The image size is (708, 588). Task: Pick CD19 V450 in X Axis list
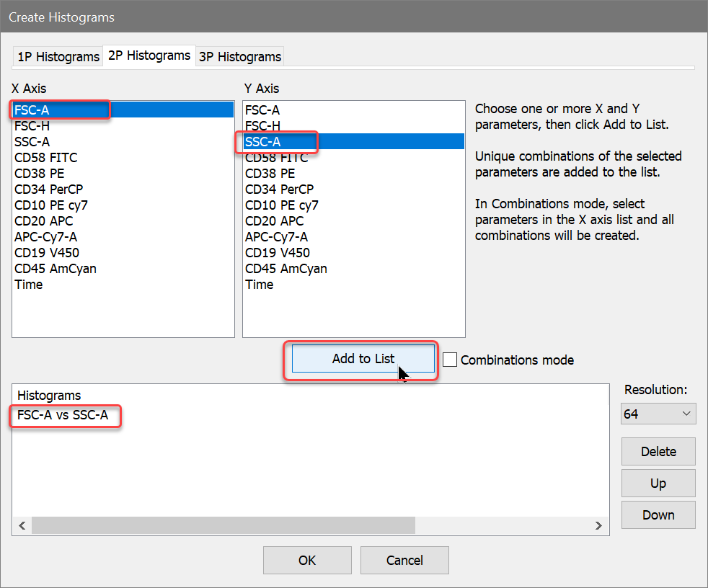[x=47, y=253]
